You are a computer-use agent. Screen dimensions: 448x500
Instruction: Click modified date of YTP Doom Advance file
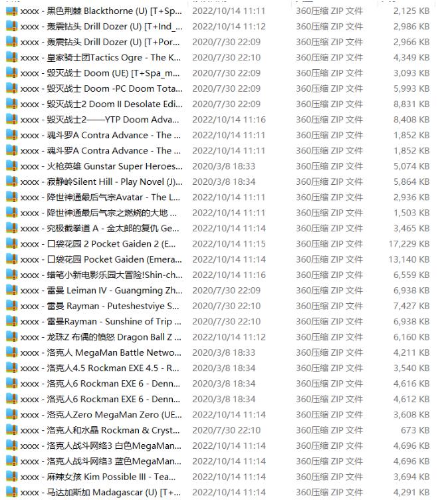pos(229,120)
